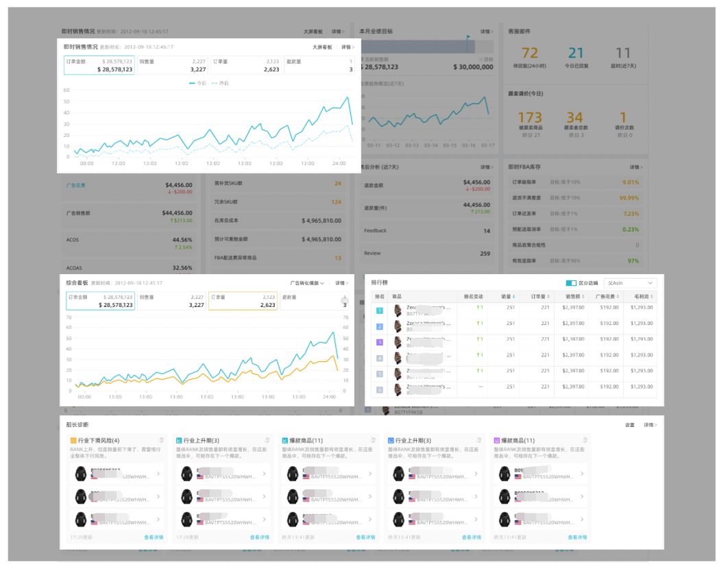Screen dimensions: 728x575
Task: Open 详情 link in 即时销售情况 panel
Action: point(348,47)
